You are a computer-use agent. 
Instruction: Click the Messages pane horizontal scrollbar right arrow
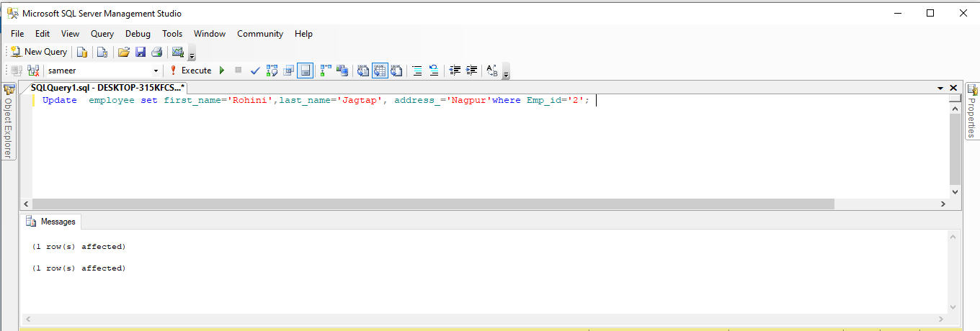point(941,319)
